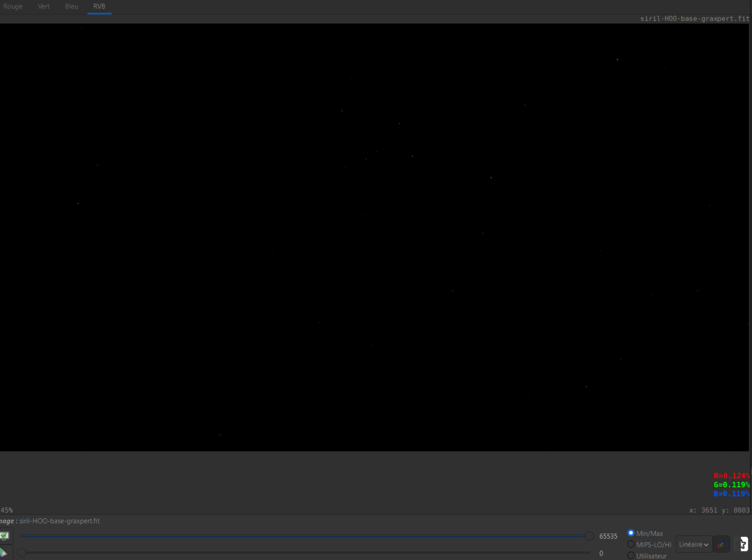Click the red star in the image

[587, 387]
